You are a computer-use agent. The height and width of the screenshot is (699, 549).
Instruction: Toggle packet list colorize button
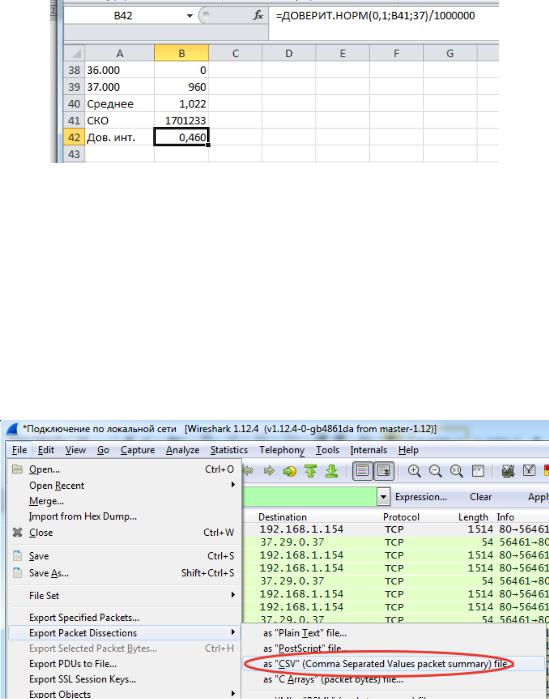[362, 471]
